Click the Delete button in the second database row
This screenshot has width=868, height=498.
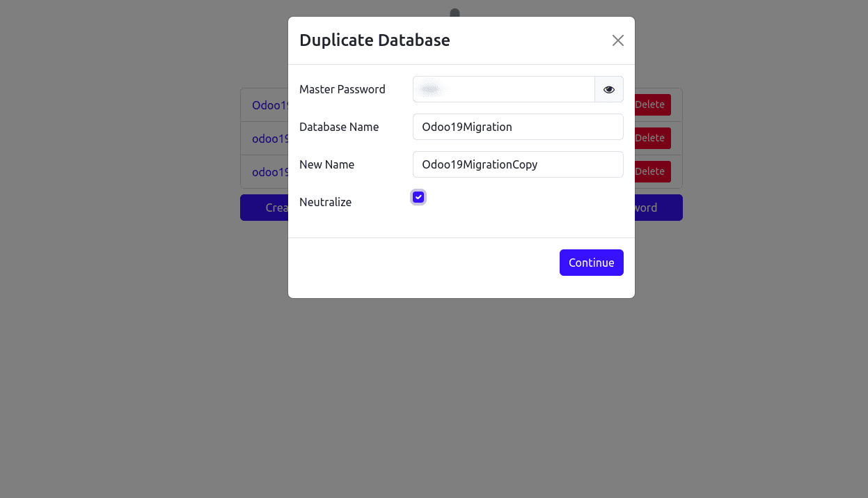tap(652, 138)
